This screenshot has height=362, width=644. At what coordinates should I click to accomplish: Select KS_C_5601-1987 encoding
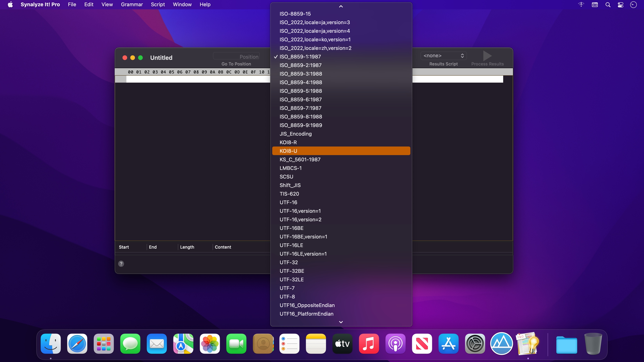(341, 160)
